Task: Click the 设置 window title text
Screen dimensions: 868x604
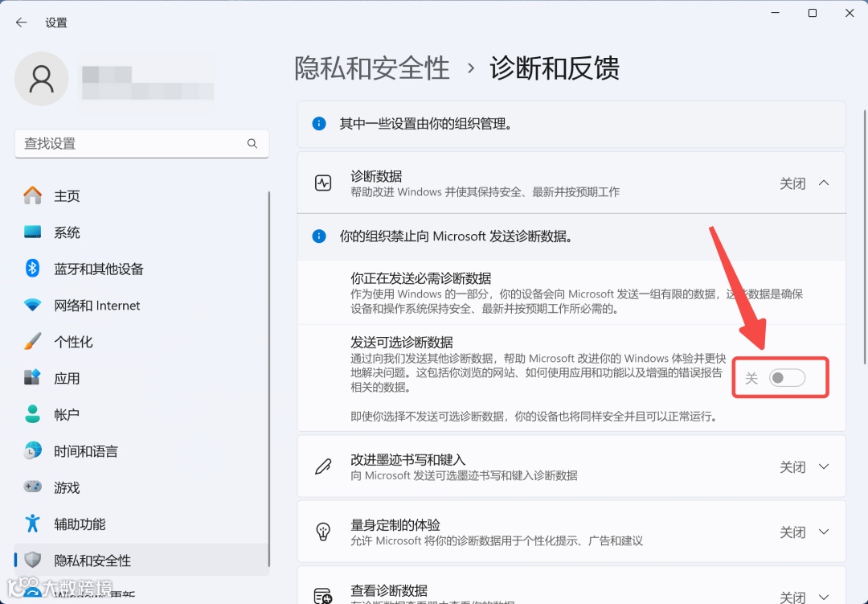Action: click(56, 23)
